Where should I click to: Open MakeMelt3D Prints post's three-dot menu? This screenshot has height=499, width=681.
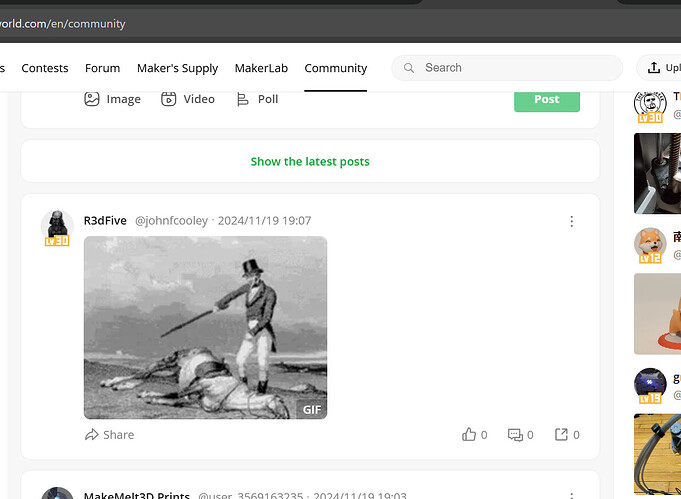pos(572,496)
